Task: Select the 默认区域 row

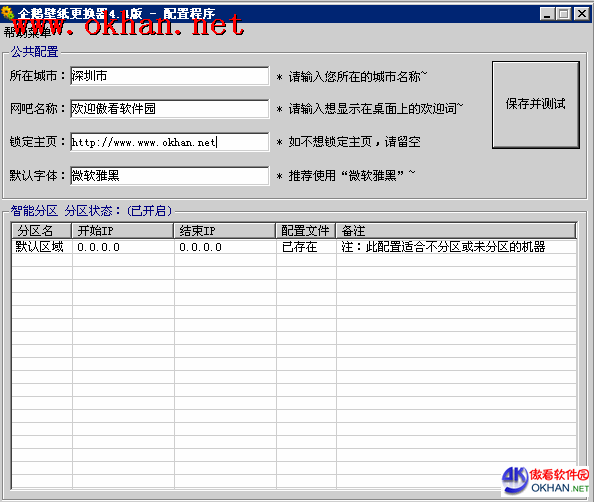Action: pyautogui.click(x=294, y=247)
